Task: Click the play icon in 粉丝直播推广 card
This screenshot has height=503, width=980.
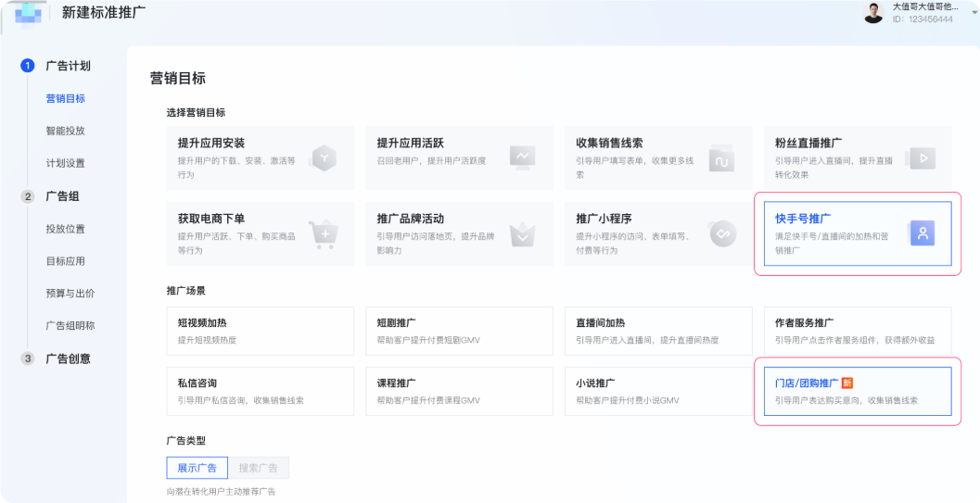Action: (x=922, y=157)
